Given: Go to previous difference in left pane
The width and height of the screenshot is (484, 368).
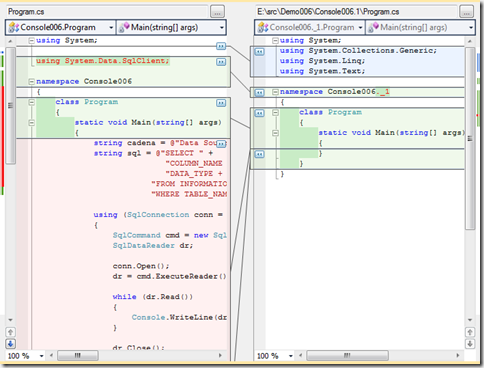Looking at the screenshot, I should tap(10, 332).
